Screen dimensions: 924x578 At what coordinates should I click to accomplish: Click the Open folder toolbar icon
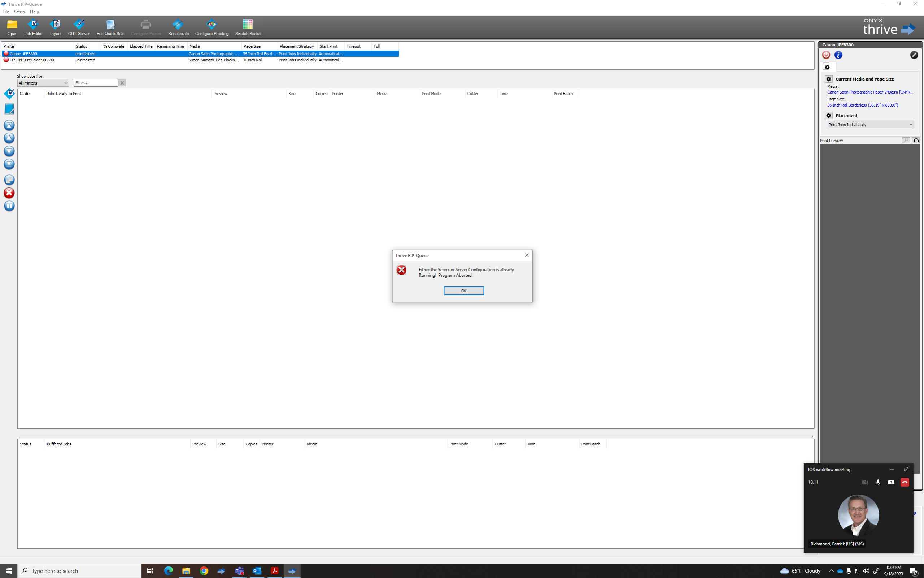coord(12,27)
